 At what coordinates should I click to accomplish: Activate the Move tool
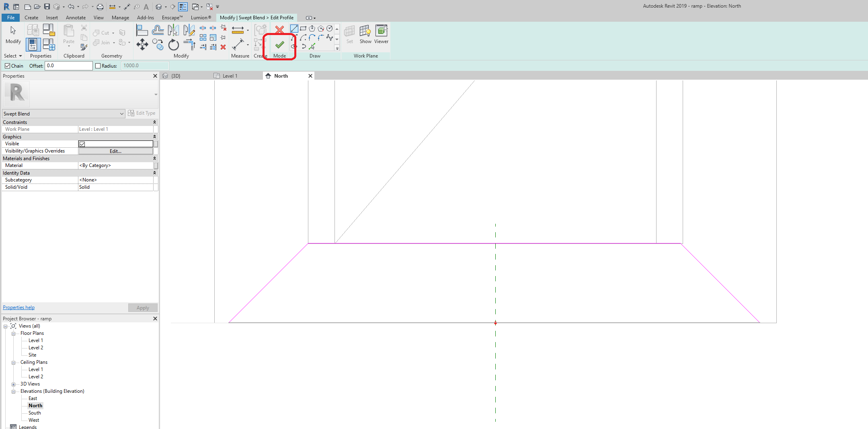pyautogui.click(x=142, y=45)
